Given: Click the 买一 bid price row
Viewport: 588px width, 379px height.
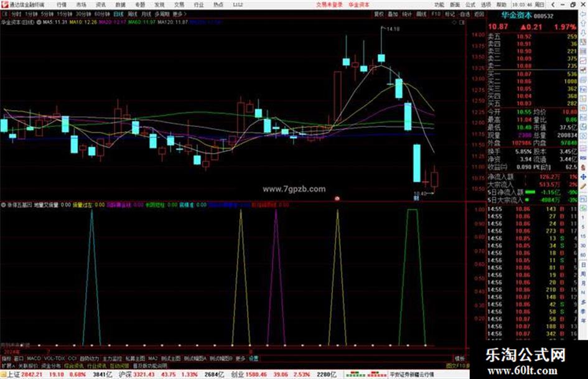Looking at the screenshot, I should (x=532, y=74).
